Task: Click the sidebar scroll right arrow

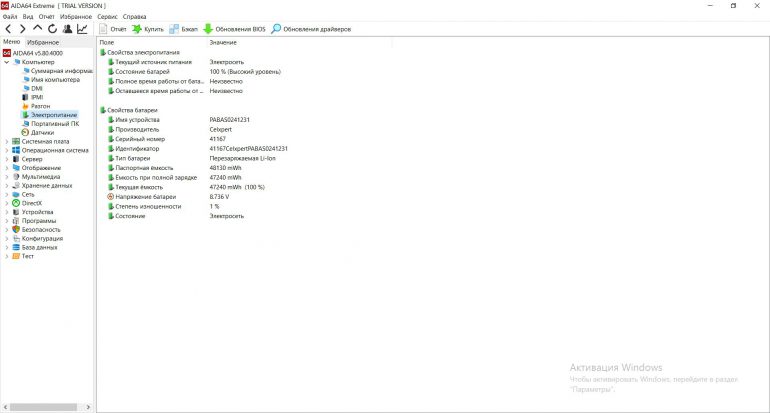Action: click(88, 407)
